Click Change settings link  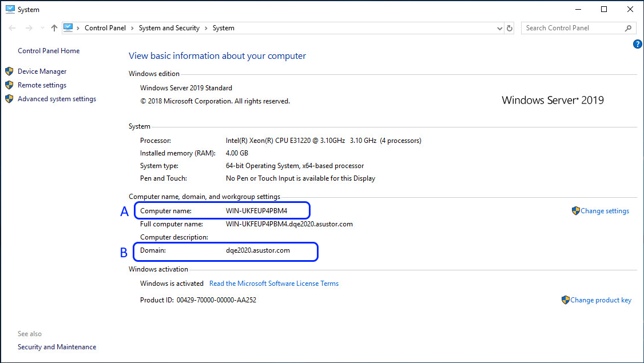pyautogui.click(x=605, y=211)
